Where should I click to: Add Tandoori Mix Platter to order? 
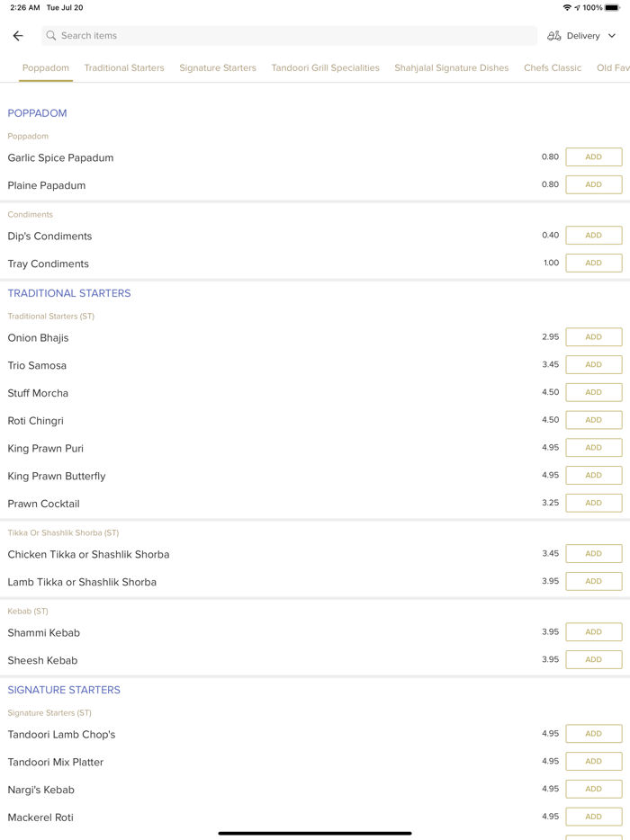pyautogui.click(x=593, y=761)
